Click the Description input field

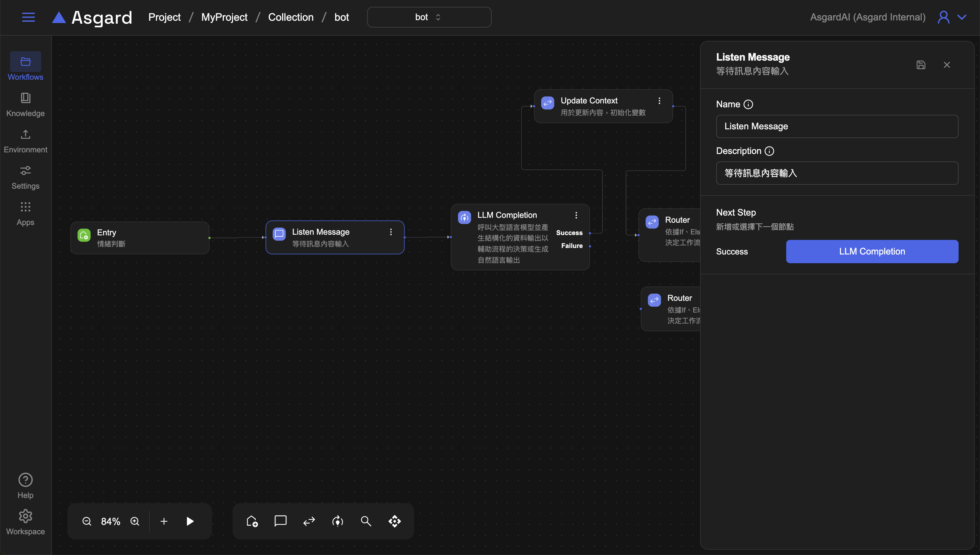(x=837, y=173)
